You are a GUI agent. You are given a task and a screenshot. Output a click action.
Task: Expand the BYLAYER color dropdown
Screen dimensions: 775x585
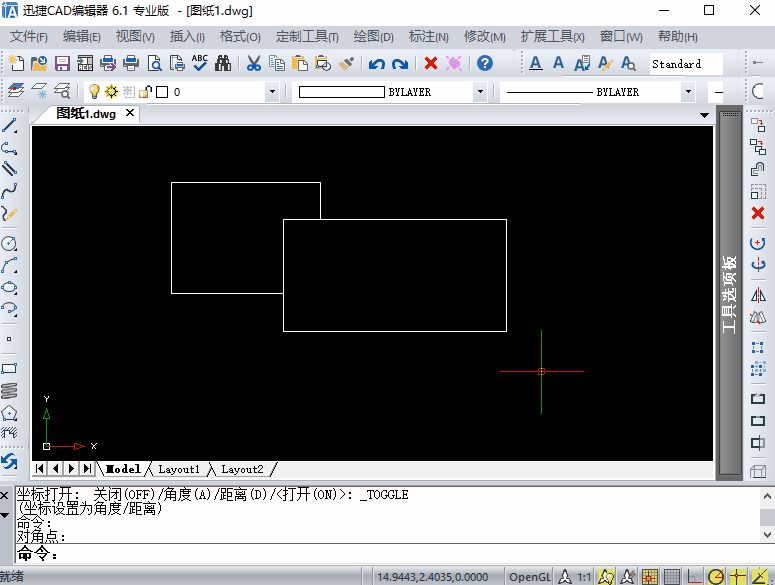[480, 92]
